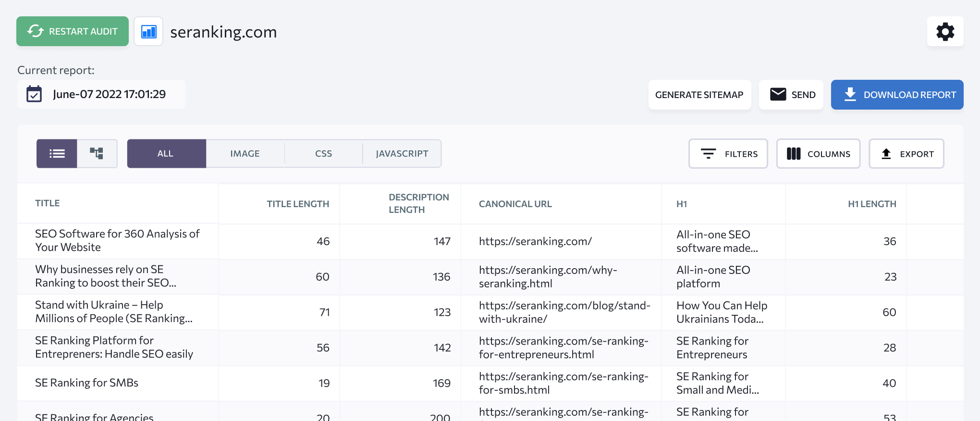The image size is (980, 421).
Task: Switch to list view
Action: click(57, 154)
